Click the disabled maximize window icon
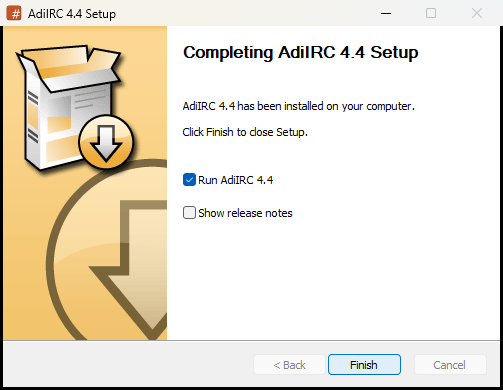The height and width of the screenshot is (390, 503). (431, 13)
